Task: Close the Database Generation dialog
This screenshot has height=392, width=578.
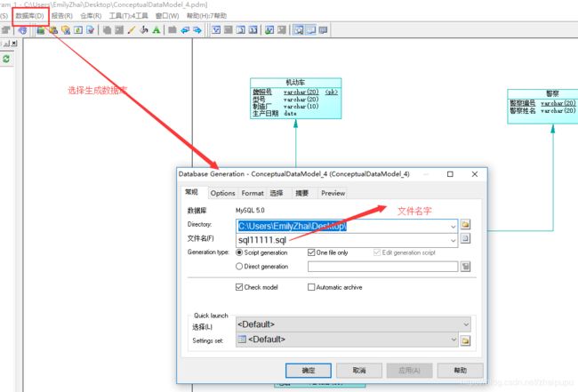Action: point(475,174)
